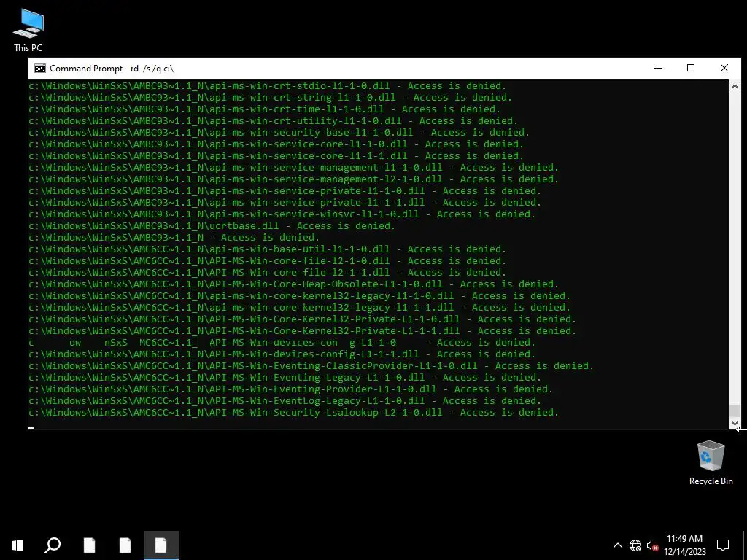Screen dimensions: 747x560
Task: Click the Command Prompt scrollbar thumb
Action: 735,411
